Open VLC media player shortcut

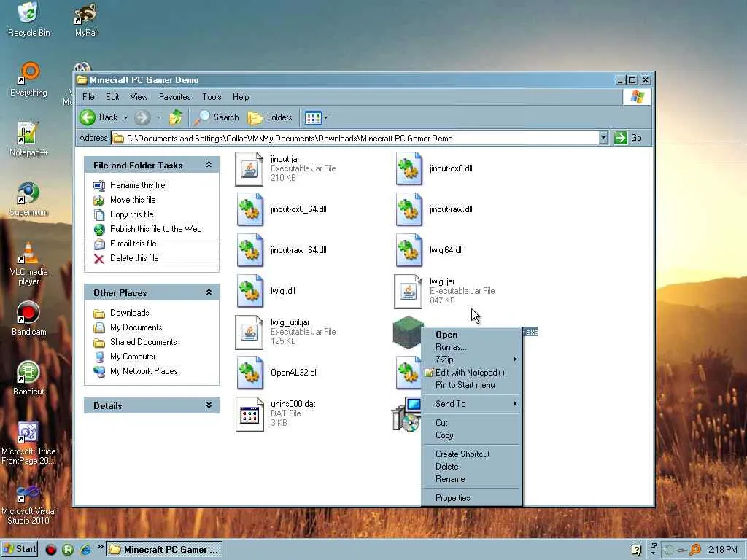coord(28,264)
